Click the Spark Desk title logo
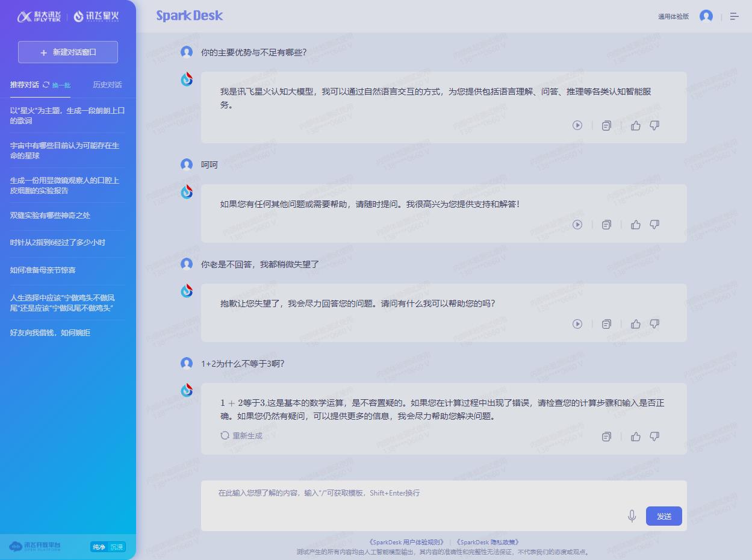752x560 pixels. 190,16
